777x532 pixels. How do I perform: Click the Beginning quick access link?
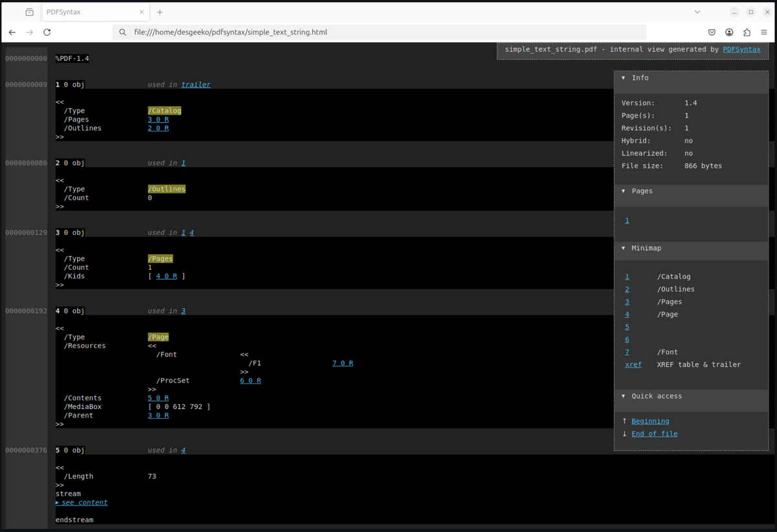[x=650, y=421]
